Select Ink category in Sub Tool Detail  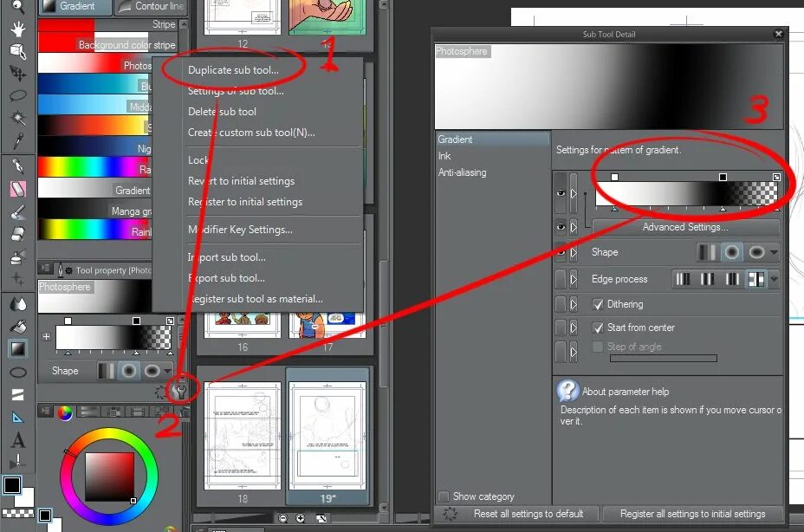[x=444, y=156]
